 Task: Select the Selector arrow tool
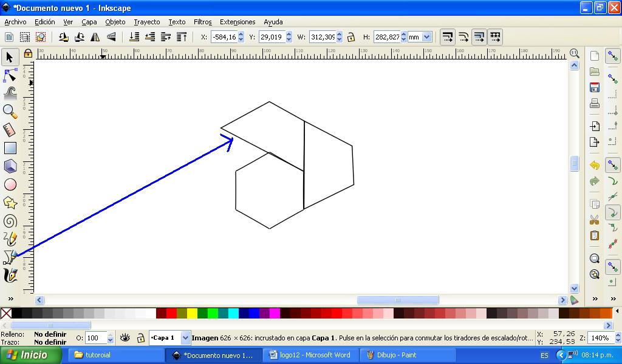tap(10, 58)
